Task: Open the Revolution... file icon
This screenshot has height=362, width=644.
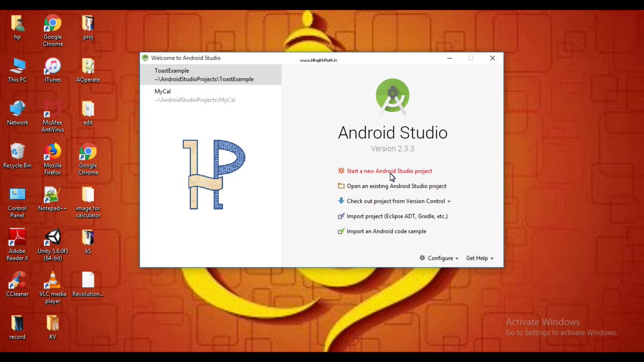Action: click(88, 280)
